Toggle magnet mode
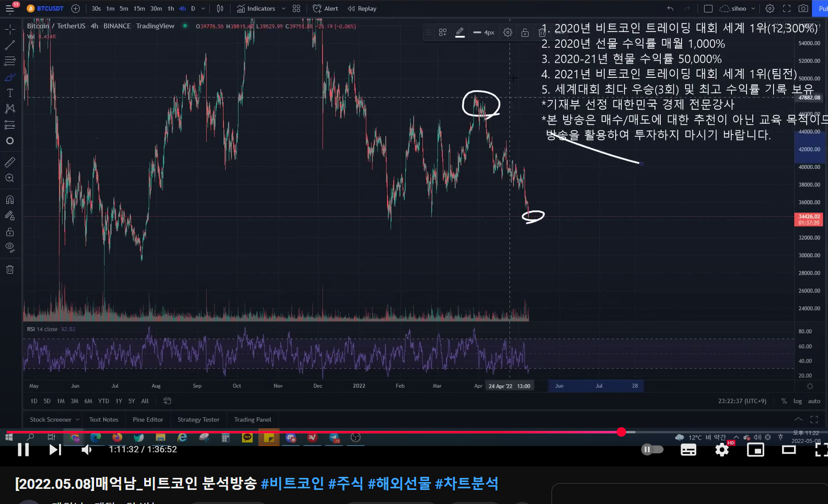Viewport: 828px width, 504px height. tap(10, 200)
